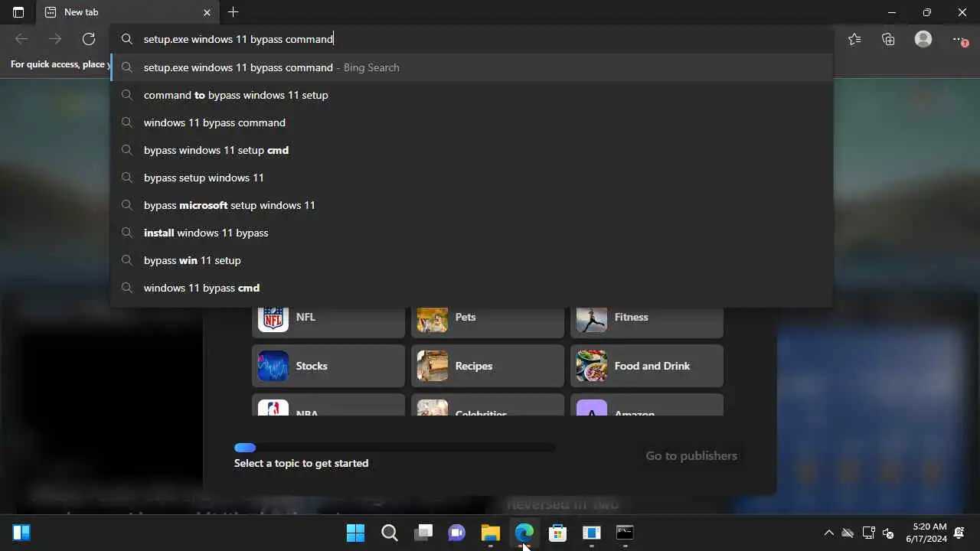Open File Explorer from the taskbar

coord(491,533)
